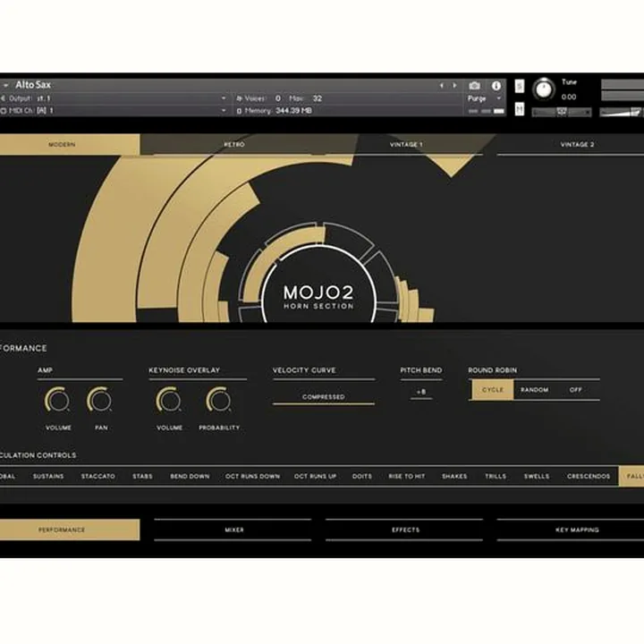This screenshot has width=644, height=644.
Task: Toggle the Mute M button
Action: [x=520, y=109]
